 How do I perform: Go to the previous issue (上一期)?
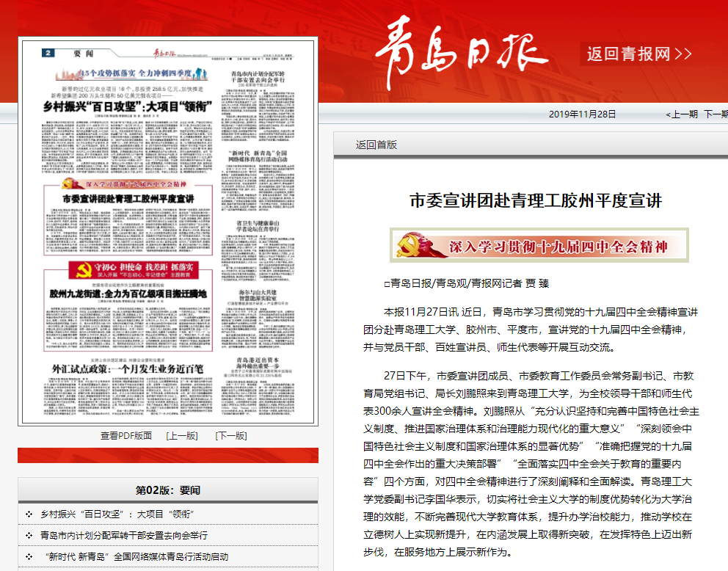tap(682, 114)
